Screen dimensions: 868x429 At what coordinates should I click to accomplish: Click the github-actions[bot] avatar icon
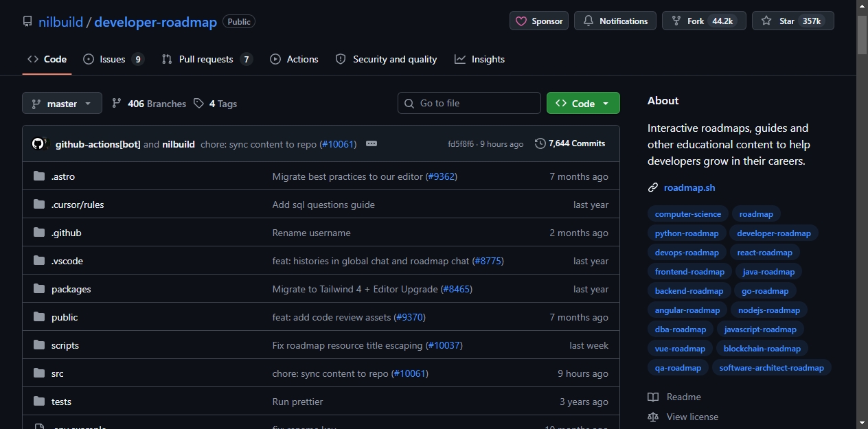(38, 144)
